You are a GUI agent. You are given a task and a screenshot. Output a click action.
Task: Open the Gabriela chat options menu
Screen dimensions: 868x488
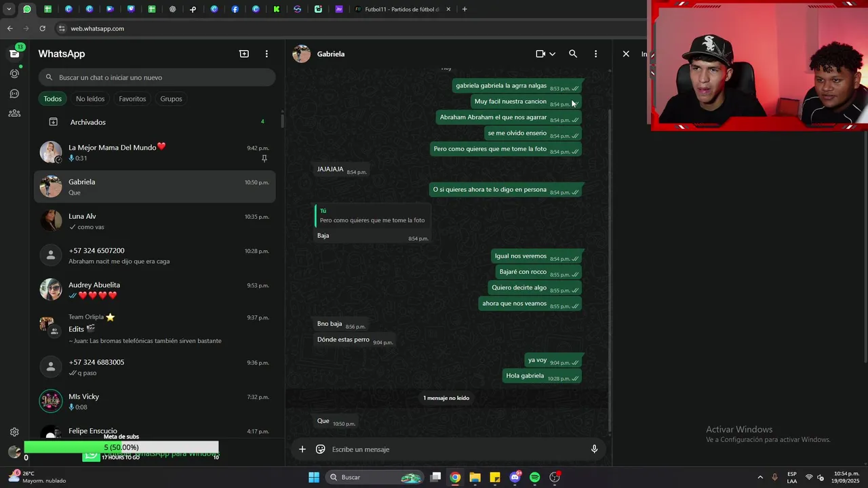[595, 54]
